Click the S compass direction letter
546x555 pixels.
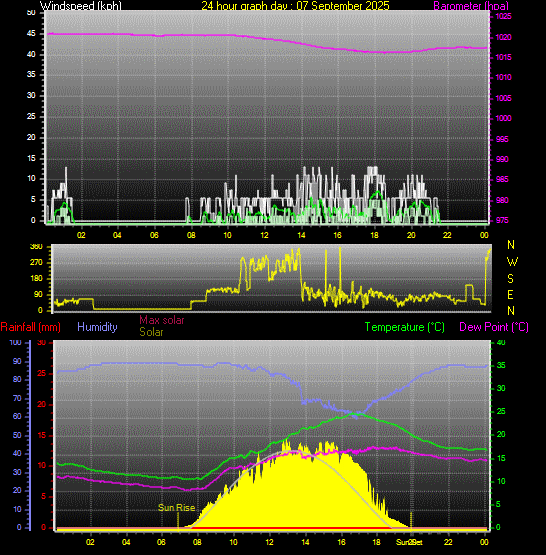coord(510,279)
